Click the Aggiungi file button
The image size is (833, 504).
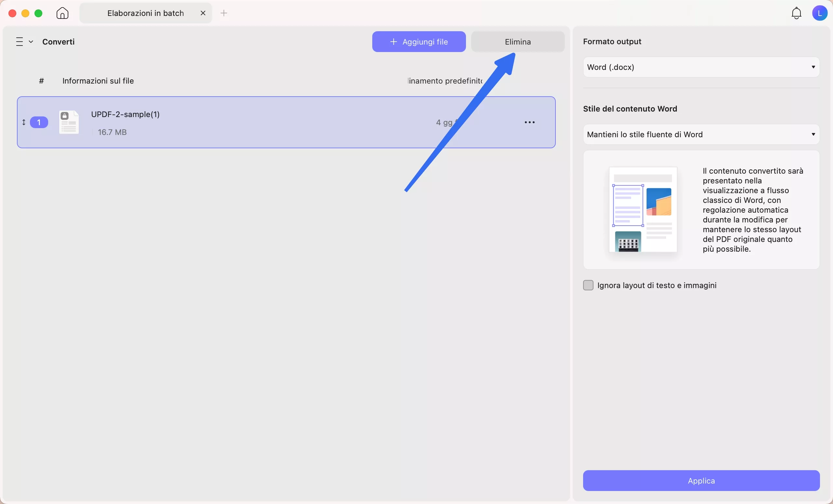pos(418,42)
